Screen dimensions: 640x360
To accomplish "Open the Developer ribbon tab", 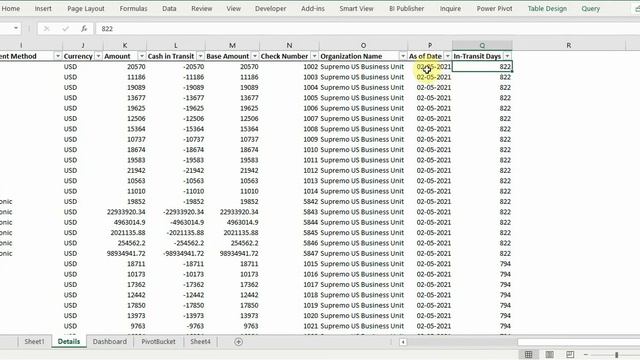I will [x=270, y=9].
